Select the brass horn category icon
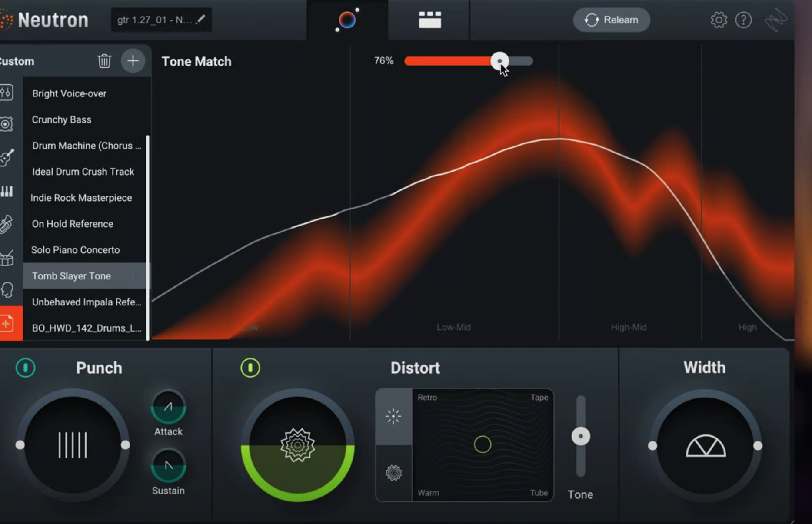Screen dimensions: 812x524 tap(7, 224)
